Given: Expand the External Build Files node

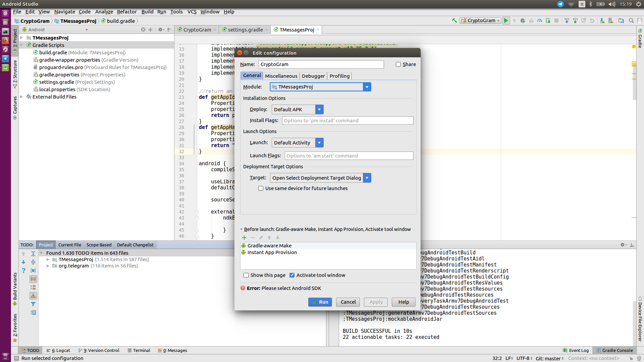Looking at the screenshot, I should tap(21, 97).
